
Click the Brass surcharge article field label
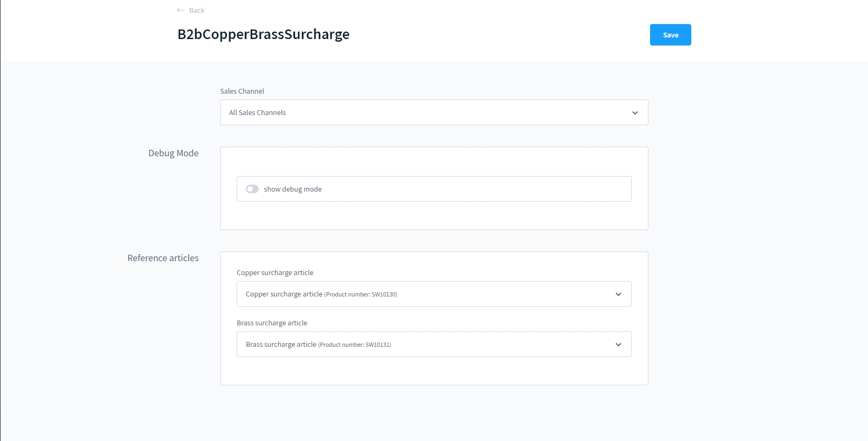pos(271,323)
